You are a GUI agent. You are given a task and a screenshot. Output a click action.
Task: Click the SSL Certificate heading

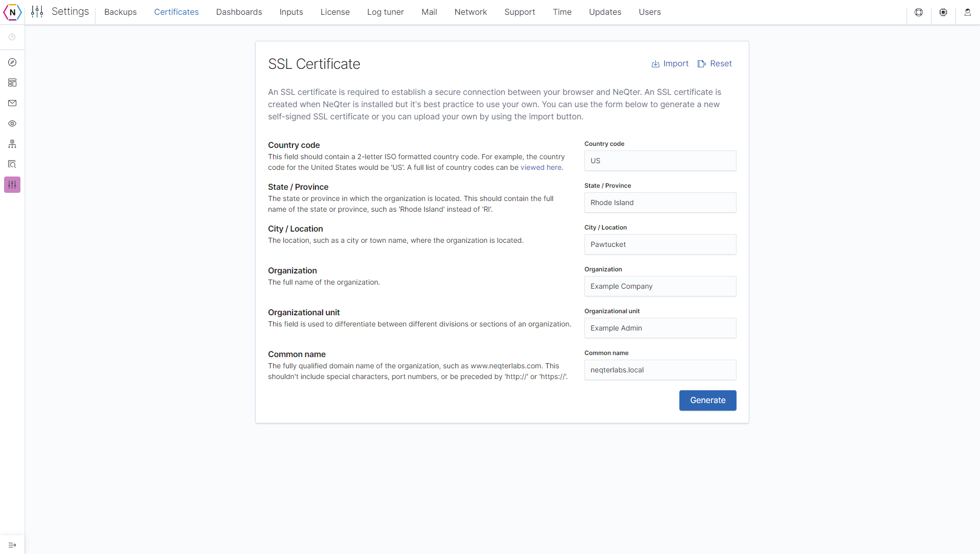(x=314, y=64)
